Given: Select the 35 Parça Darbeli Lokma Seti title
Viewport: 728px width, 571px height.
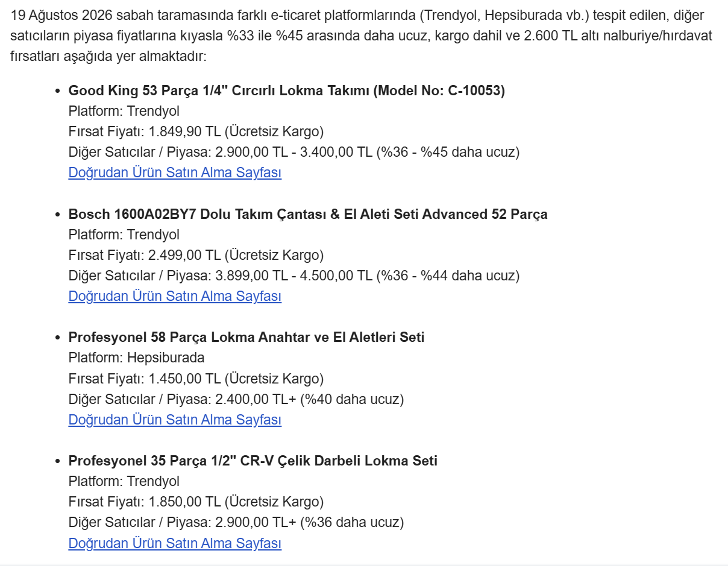Looking at the screenshot, I should 253,461.
